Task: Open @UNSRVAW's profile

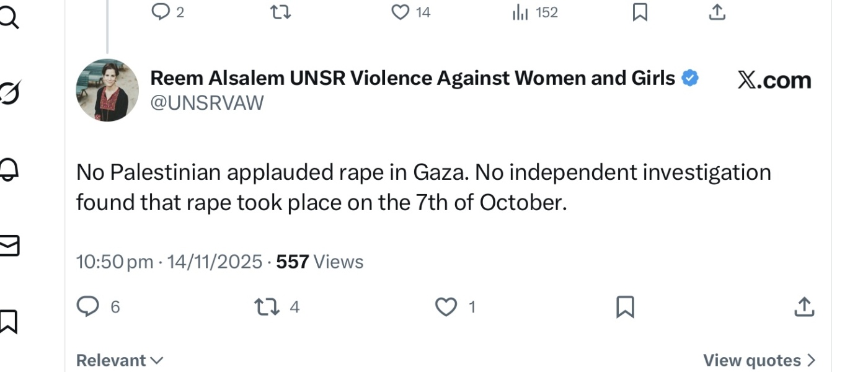Action: pos(208,102)
